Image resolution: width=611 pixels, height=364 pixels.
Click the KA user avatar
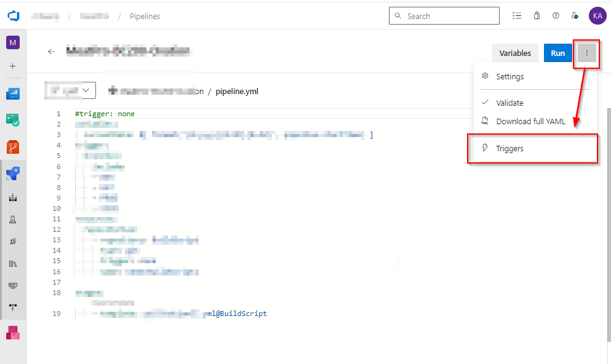pyautogui.click(x=597, y=16)
